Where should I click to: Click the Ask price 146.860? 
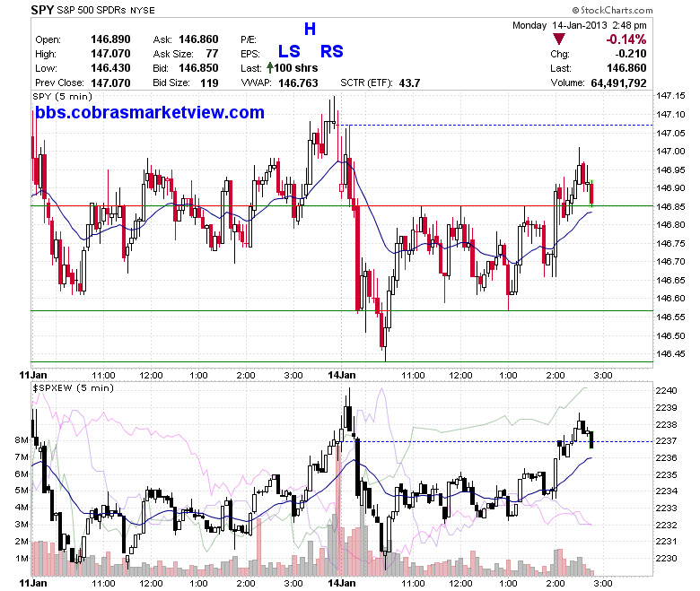198,39
